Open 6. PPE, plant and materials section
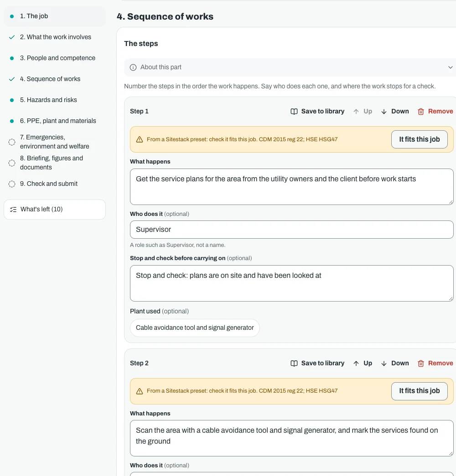456x476 pixels. coord(55,121)
